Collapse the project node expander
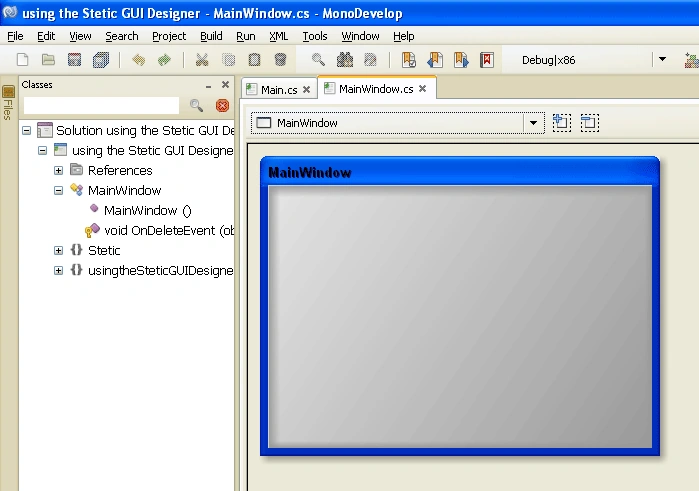699x491 pixels. pyautogui.click(x=42, y=151)
